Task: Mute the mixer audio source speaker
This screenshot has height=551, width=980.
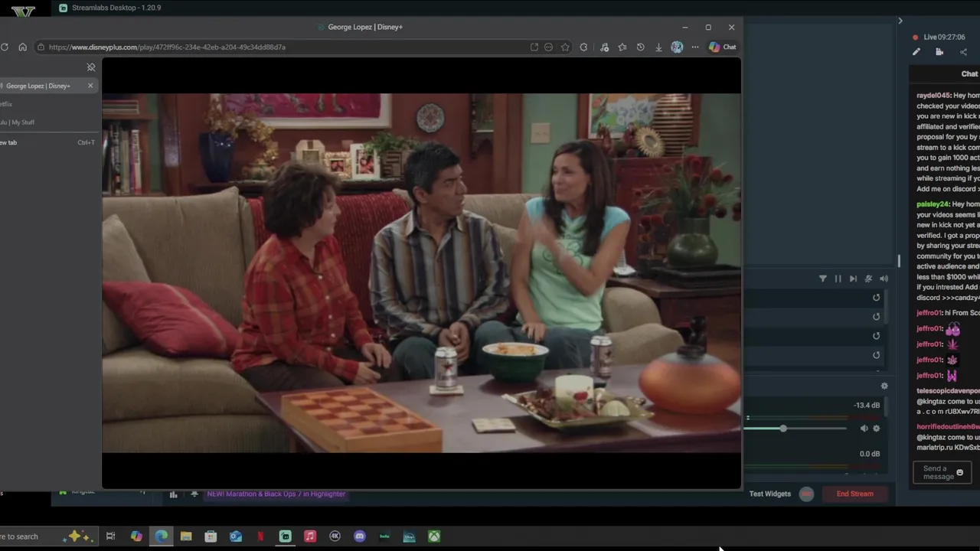Action: pyautogui.click(x=864, y=429)
